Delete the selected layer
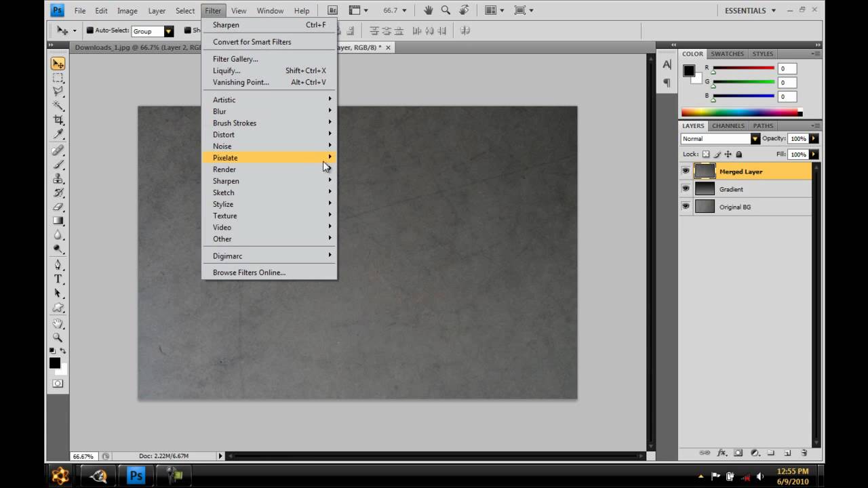The image size is (868, 488). [804, 453]
